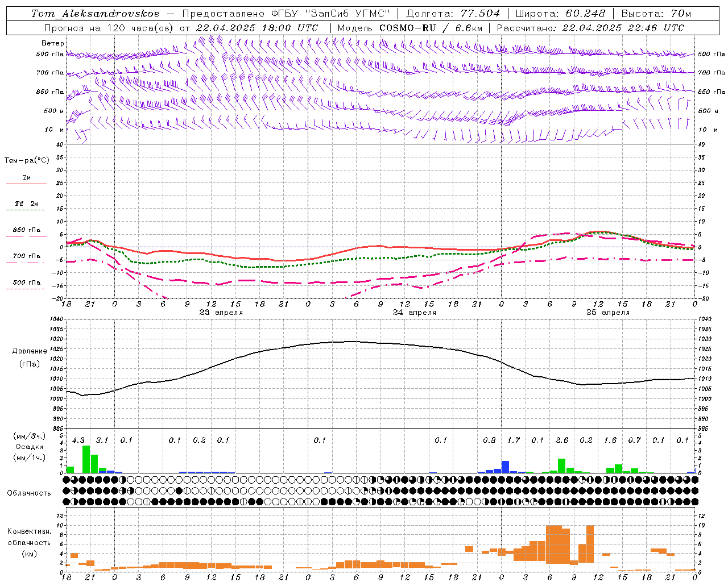Click the 25 апреля date label
This screenshot has width=728, height=582.
tap(608, 313)
